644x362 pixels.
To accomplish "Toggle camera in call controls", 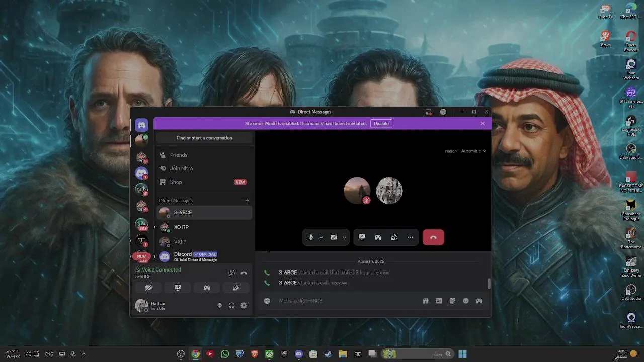I will [x=334, y=237].
